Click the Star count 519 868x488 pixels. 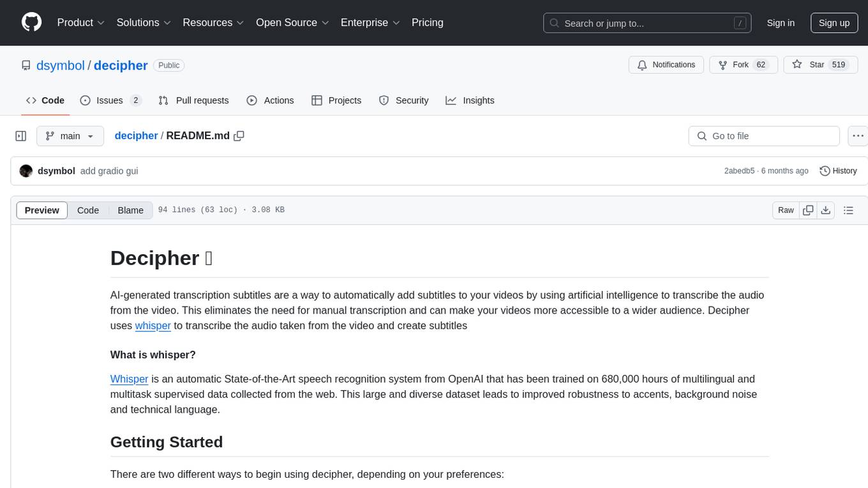coord(839,65)
